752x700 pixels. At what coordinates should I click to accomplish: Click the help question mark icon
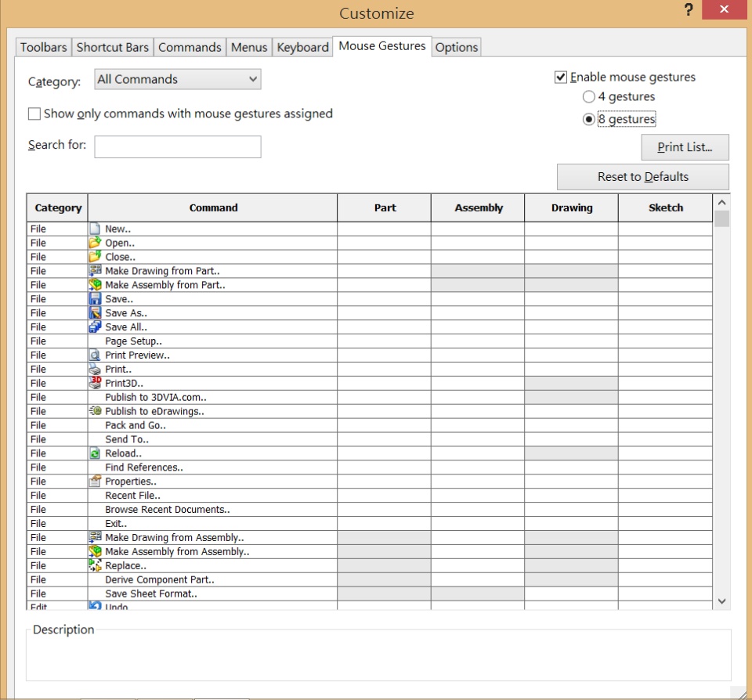[x=689, y=9]
